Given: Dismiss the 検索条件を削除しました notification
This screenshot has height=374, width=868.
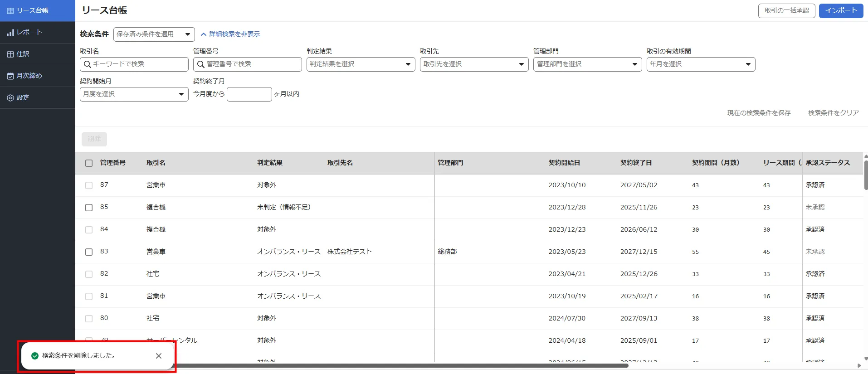Looking at the screenshot, I should click(x=159, y=356).
